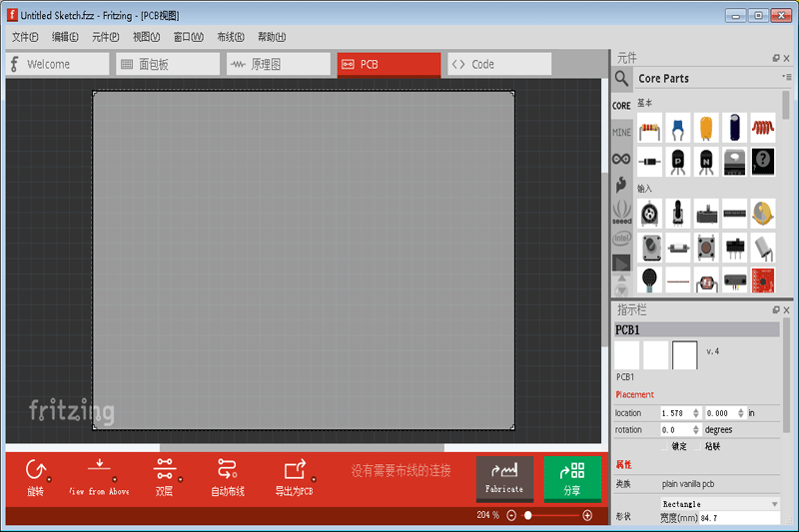
Task: Enable the 粘驮 (sticky) checkbox
Action: pos(698,446)
